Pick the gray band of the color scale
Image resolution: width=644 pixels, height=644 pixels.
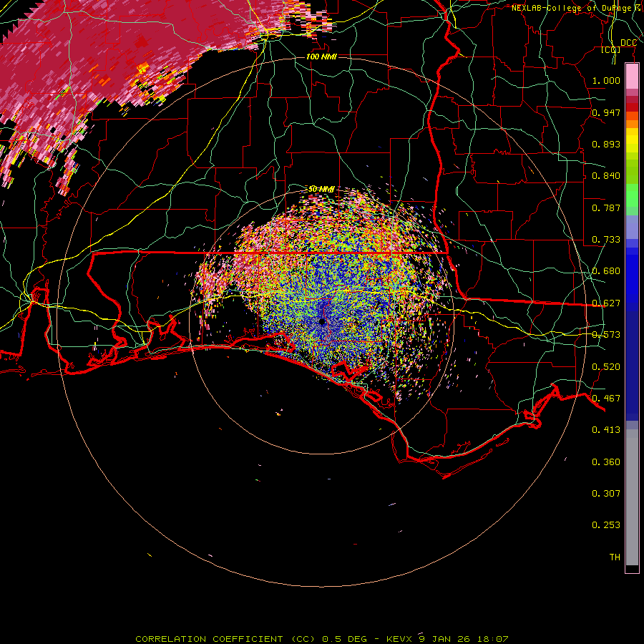(632, 497)
